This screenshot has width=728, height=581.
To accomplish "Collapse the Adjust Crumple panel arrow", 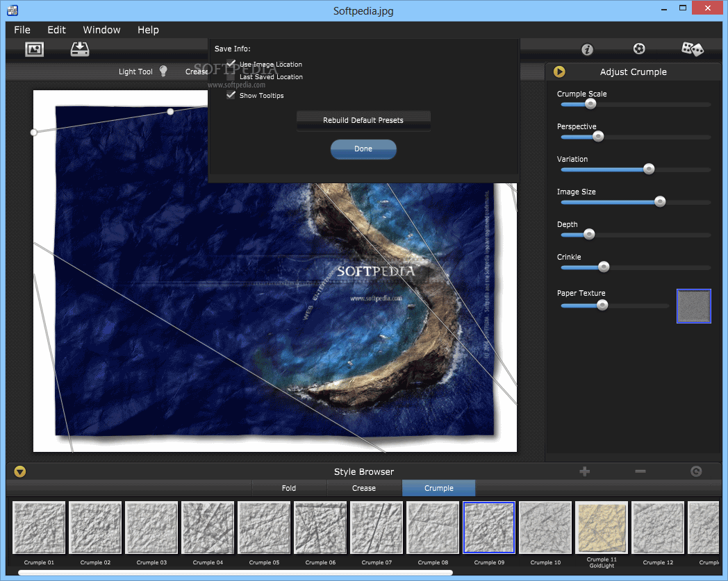I will click(559, 71).
